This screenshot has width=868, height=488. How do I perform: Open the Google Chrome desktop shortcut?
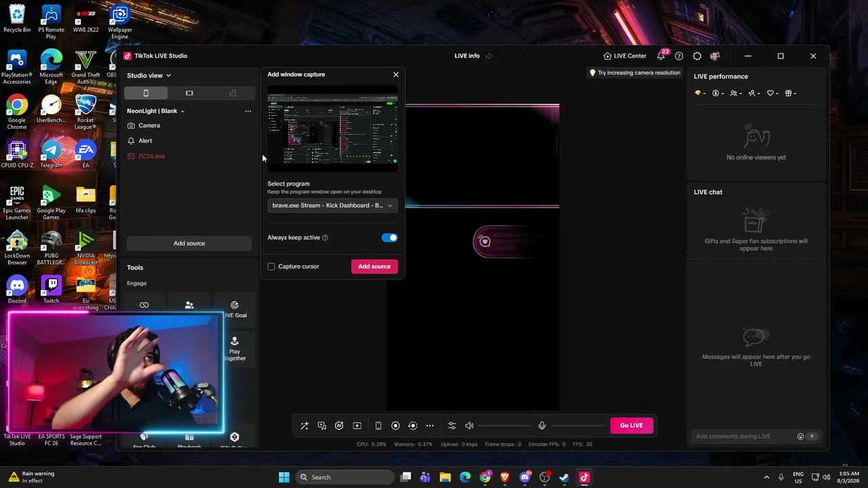17,113
